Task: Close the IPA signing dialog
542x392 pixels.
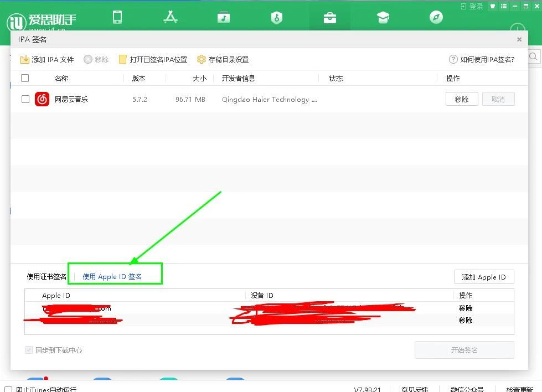Action: pos(519,39)
